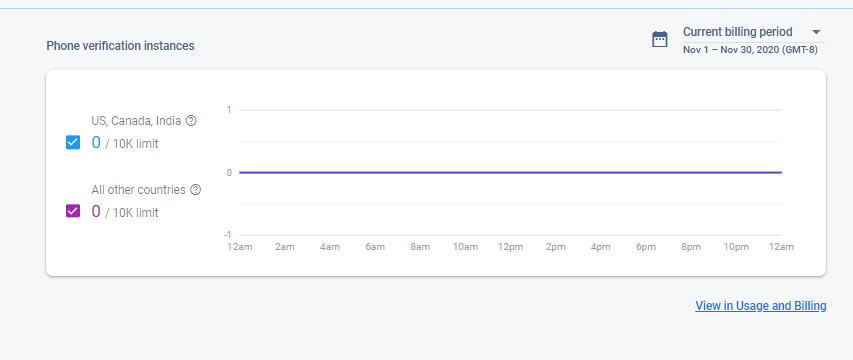The height and width of the screenshot is (360, 853).
Task: Click the US, Canada, India label
Action: (x=136, y=121)
